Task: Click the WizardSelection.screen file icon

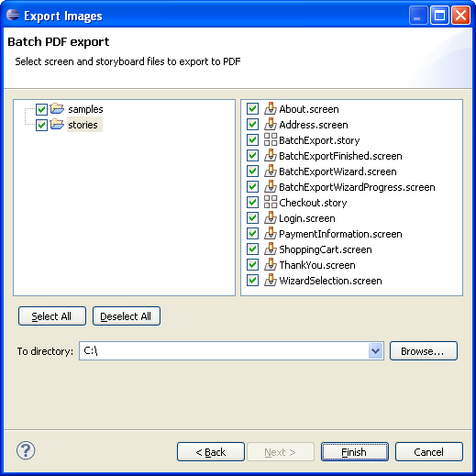Action: tap(271, 280)
